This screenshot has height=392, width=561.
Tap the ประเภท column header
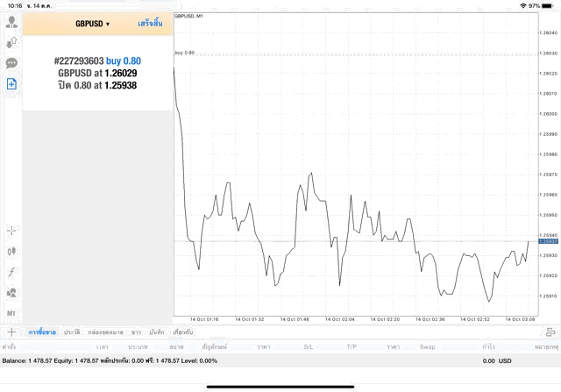point(138,346)
